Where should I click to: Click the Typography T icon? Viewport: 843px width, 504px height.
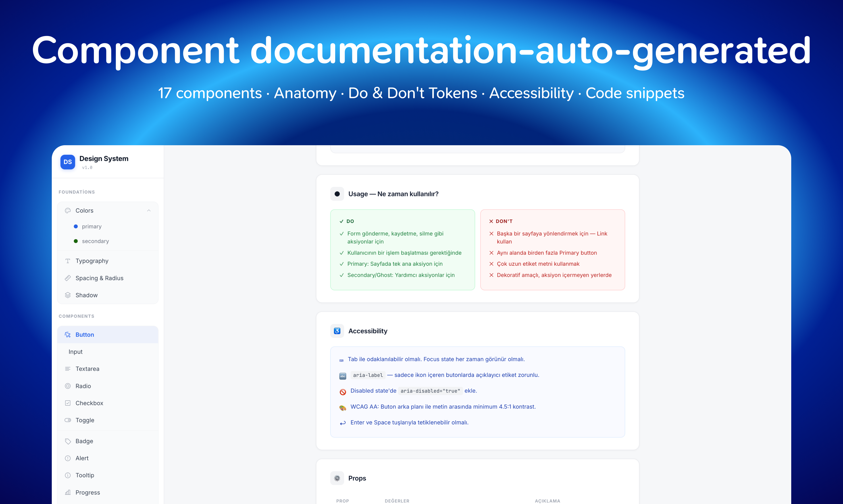(68, 261)
